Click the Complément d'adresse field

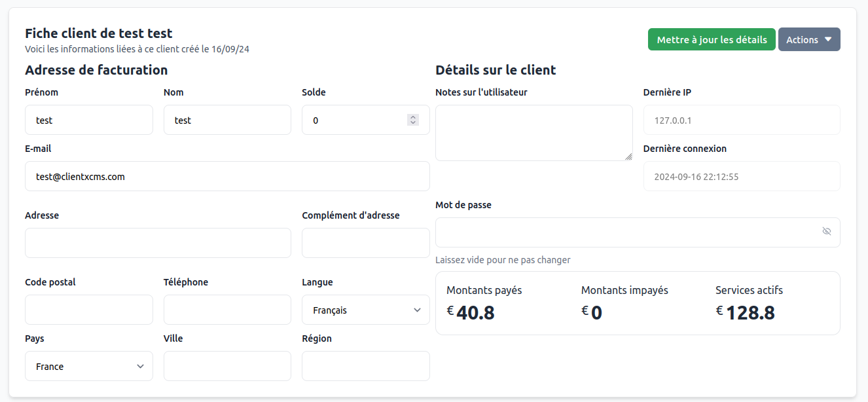pos(365,244)
